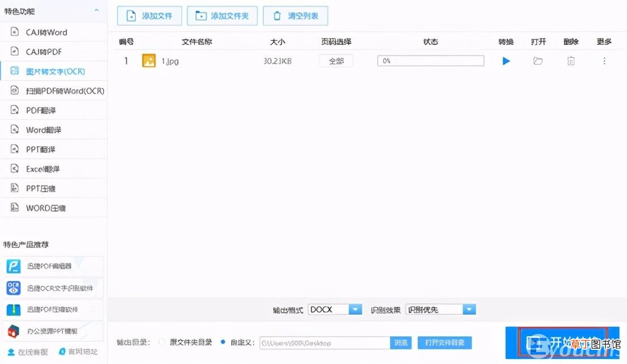Click the 浏览 browse button
Screen dimensions: 627x364
401,343
